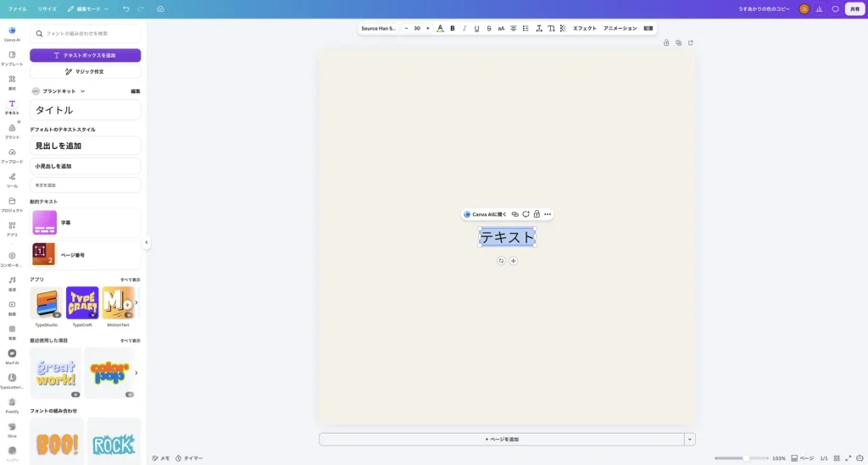The width and height of the screenshot is (868, 465).
Task: Open the TypeCraft app thumbnail
Action: 82,302
